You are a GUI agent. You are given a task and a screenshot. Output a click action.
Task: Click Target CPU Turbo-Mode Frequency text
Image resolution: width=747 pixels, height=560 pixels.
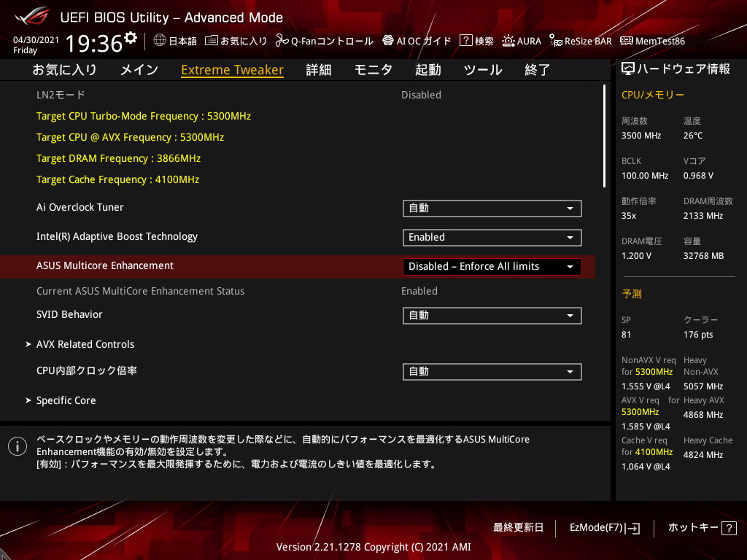(x=144, y=116)
